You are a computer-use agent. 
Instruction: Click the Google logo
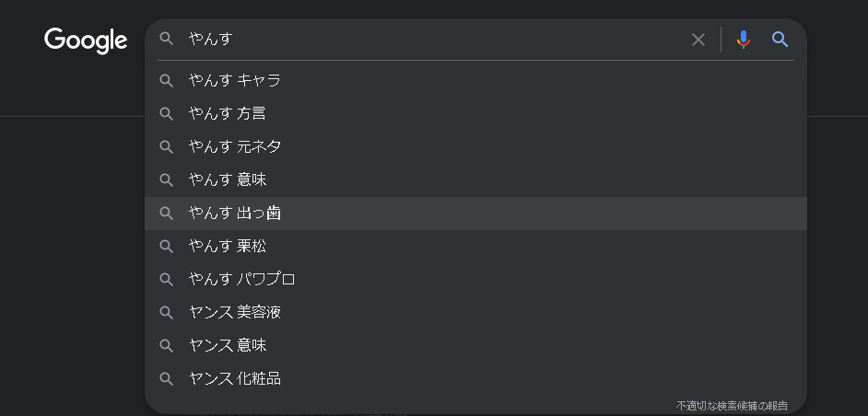pyautogui.click(x=86, y=40)
